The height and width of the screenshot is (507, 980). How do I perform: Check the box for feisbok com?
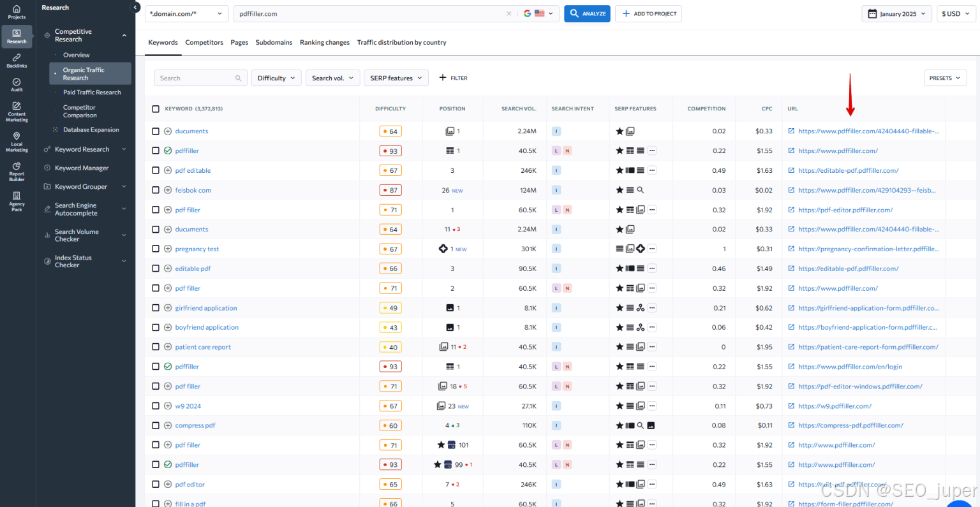[x=156, y=190]
